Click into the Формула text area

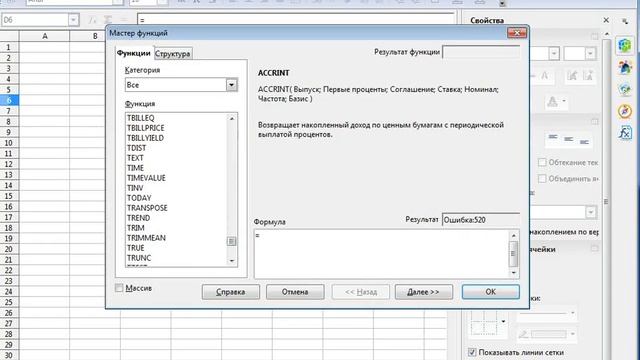(381, 253)
